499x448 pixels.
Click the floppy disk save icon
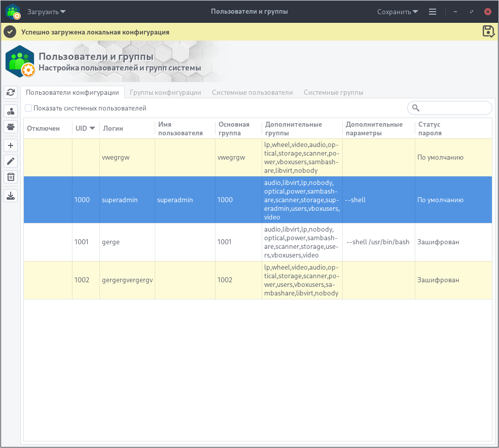488,31
